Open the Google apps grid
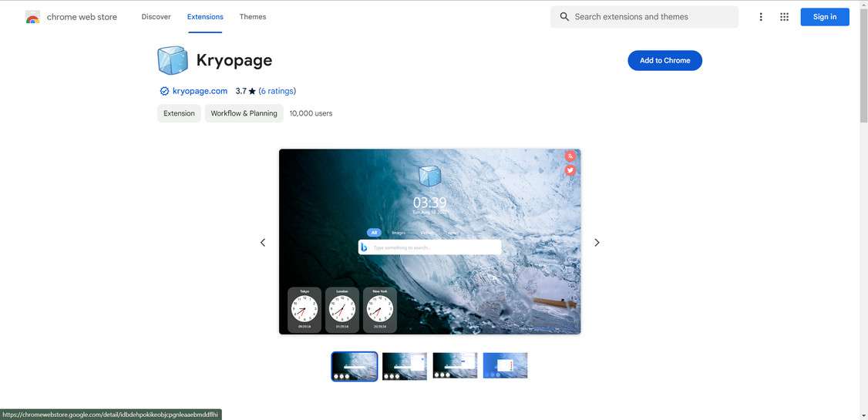This screenshot has width=868, height=420. point(785,17)
